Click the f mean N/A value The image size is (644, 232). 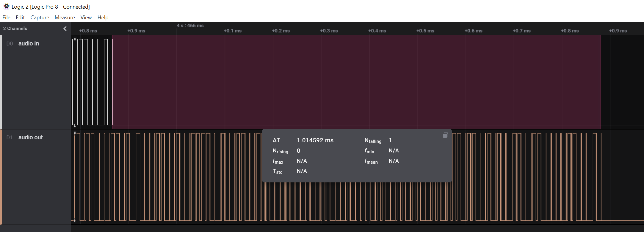coord(394,161)
